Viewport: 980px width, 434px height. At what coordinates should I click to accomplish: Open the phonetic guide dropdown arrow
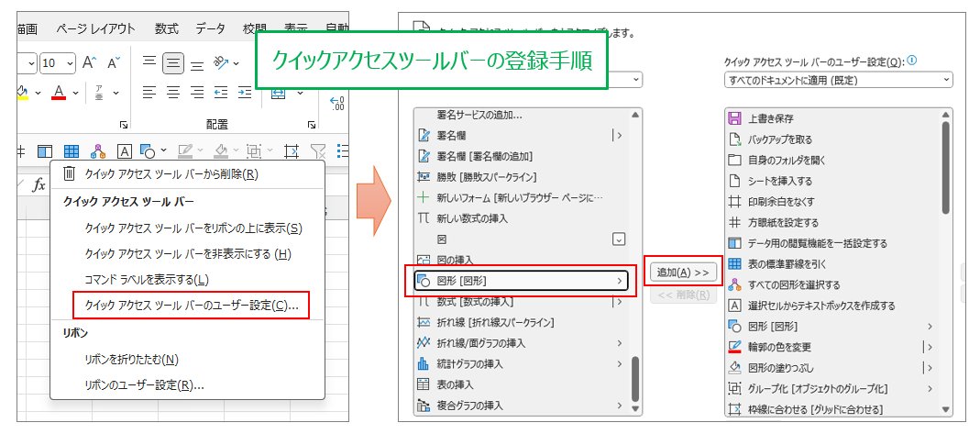click(x=116, y=93)
